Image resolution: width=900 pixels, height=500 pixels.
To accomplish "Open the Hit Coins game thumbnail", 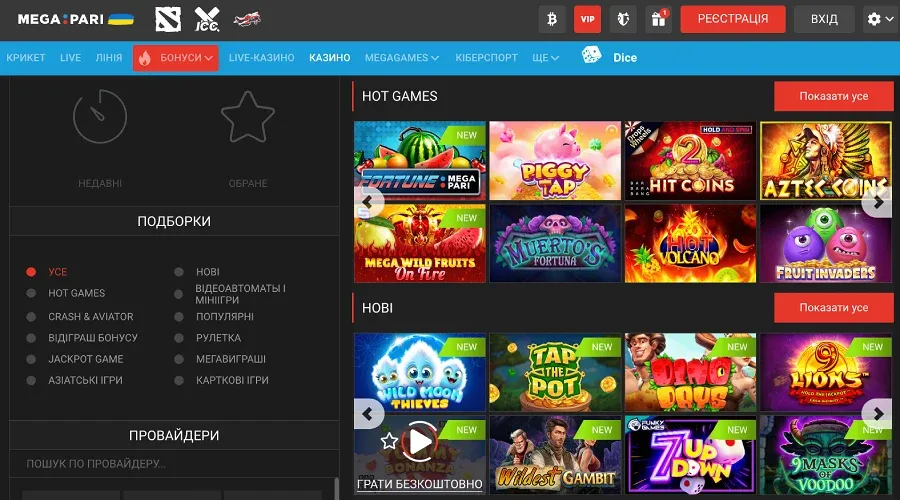I will [690, 160].
